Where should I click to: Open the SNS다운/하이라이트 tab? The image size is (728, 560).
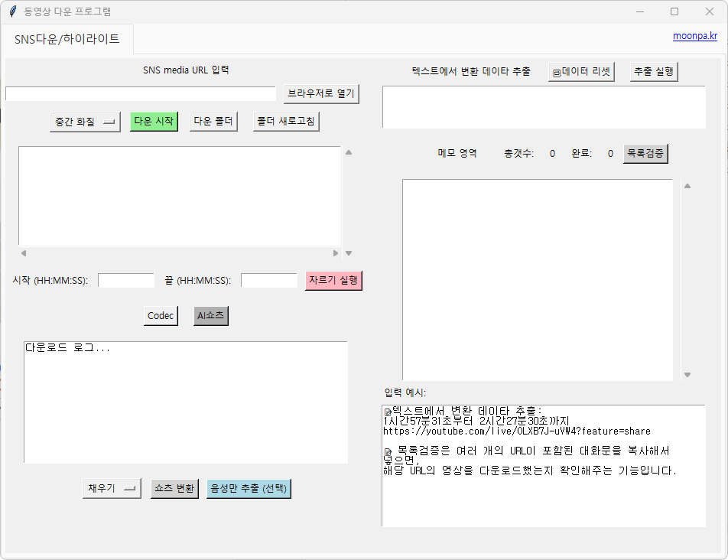click(x=67, y=39)
